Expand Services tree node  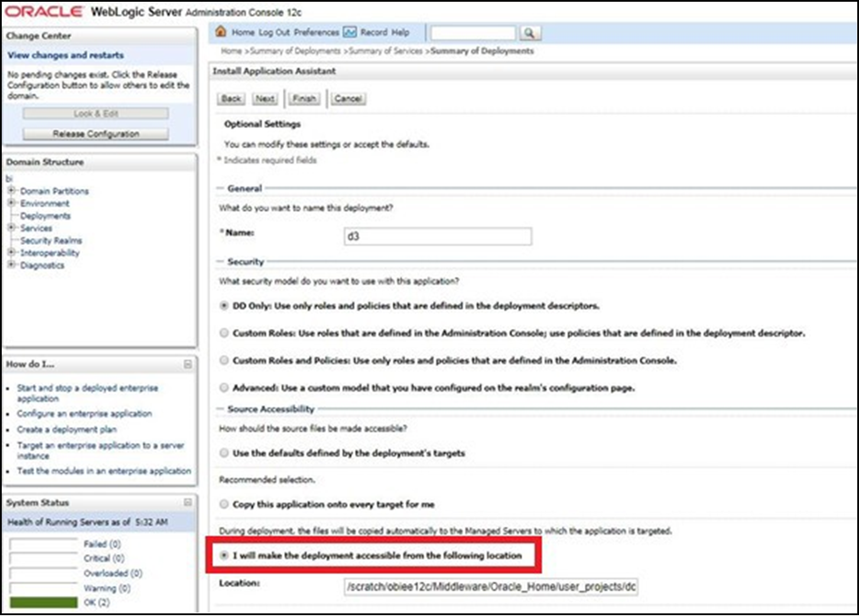[x=11, y=227]
